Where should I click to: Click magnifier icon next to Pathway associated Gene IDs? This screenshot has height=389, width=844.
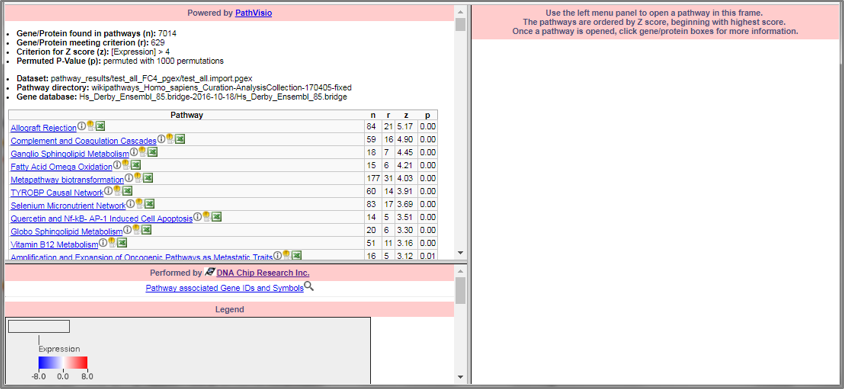click(x=309, y=287)
